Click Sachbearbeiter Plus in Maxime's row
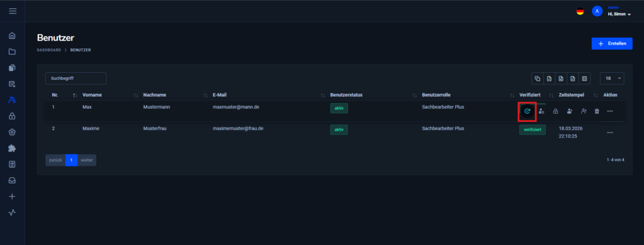 click(x=443, y=128)
